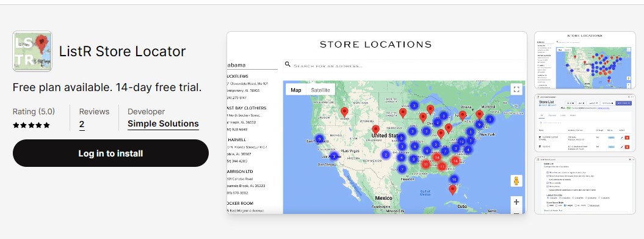
Task: Open the blue cluster at Los Angeles
Action: pyautogui.click(x=335, y=156)
